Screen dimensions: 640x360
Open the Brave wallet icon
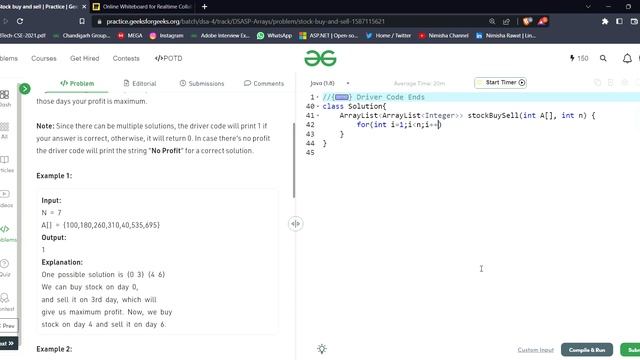point(634,21)
